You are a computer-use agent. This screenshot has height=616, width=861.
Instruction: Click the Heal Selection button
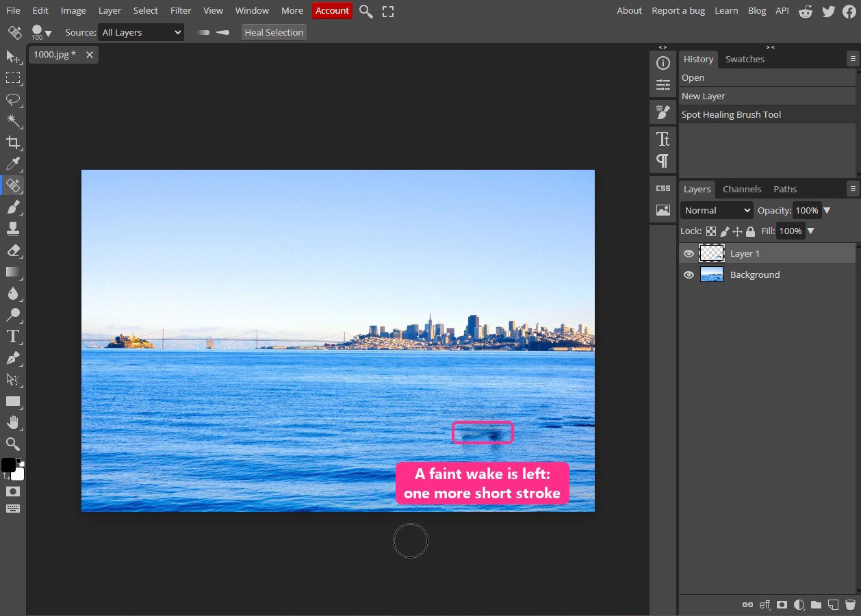[x=274, y=32]
